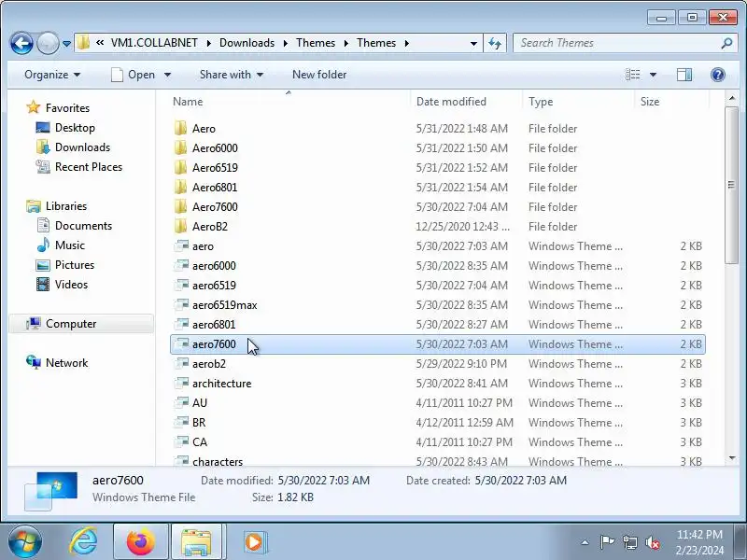Select the aero6000 theme file icon
The image size is (747, 560).
[181, 265]
